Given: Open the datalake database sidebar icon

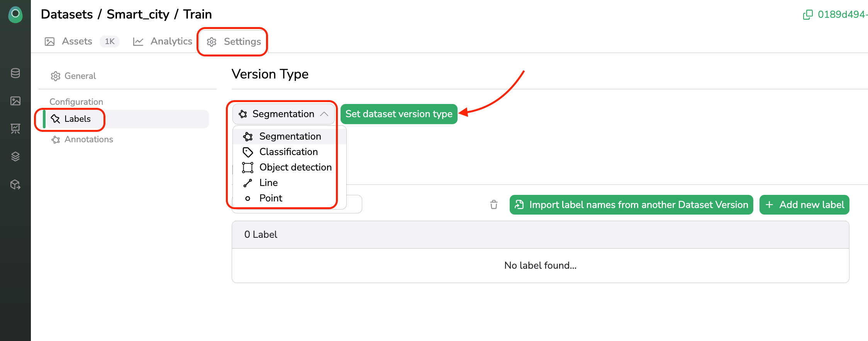Looking at the screenshot, I should (15, 73).
